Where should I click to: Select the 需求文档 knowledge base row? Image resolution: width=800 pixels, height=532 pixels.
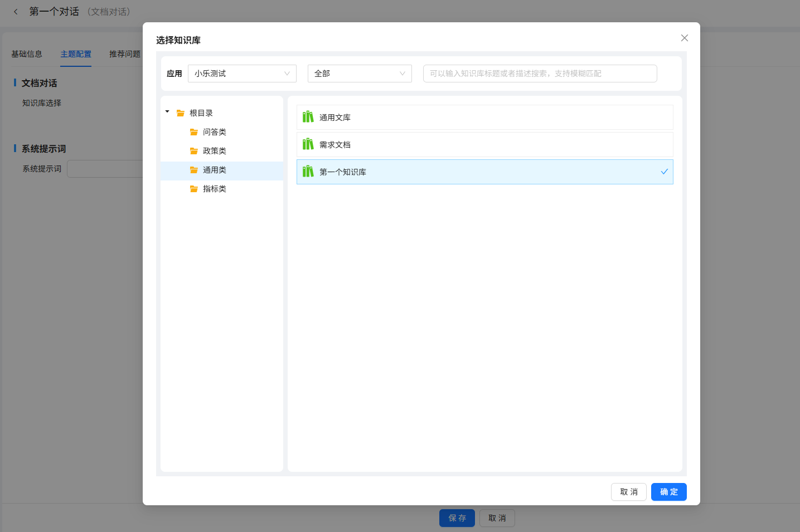[484, 144]
